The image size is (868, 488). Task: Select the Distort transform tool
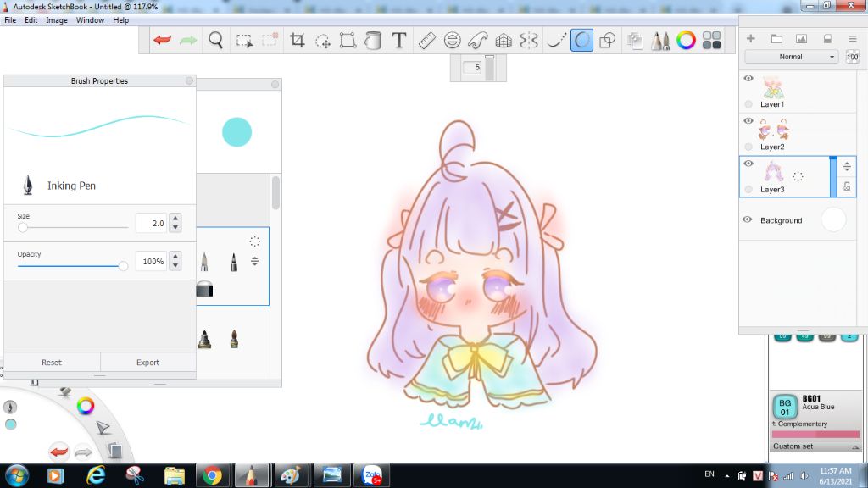click(x=348, y=41)
